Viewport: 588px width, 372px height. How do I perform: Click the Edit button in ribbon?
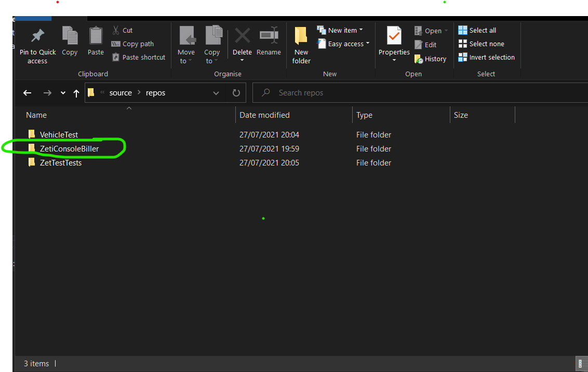pyautogui.click(x=425, y=45)
